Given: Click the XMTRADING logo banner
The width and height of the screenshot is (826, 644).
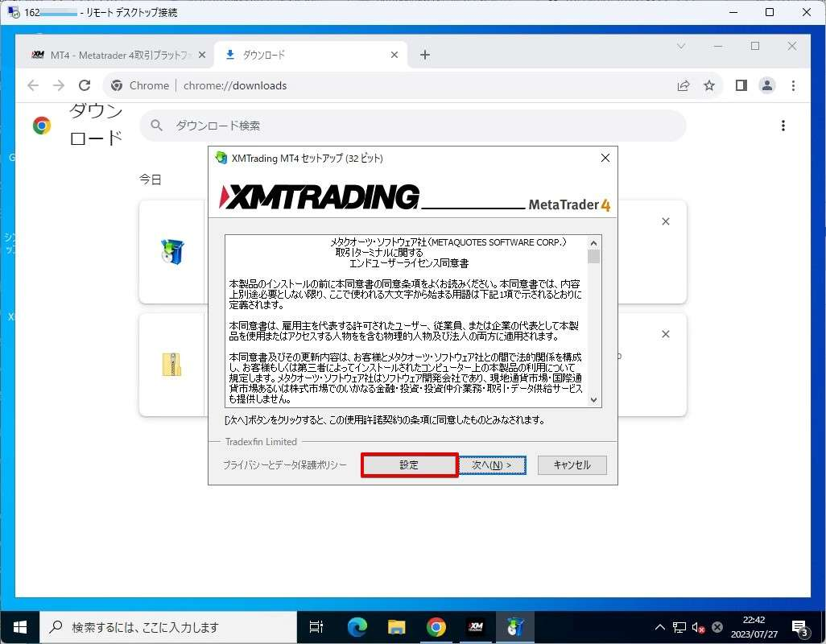Looking at the screenshot, I should click(320, 197).
